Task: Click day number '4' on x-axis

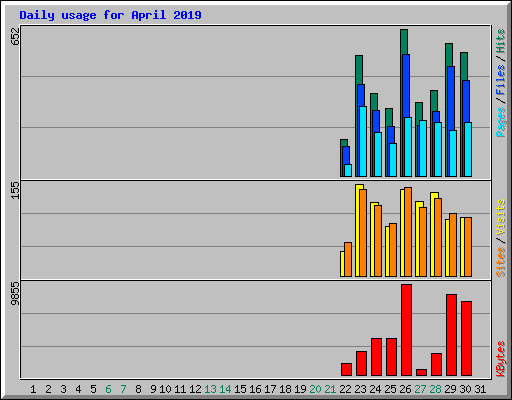Action: click(78, 389)
